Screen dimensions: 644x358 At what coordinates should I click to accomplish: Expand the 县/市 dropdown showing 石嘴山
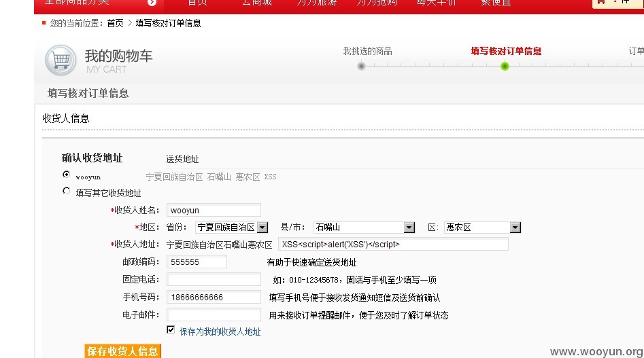click(x=364, y=227)
